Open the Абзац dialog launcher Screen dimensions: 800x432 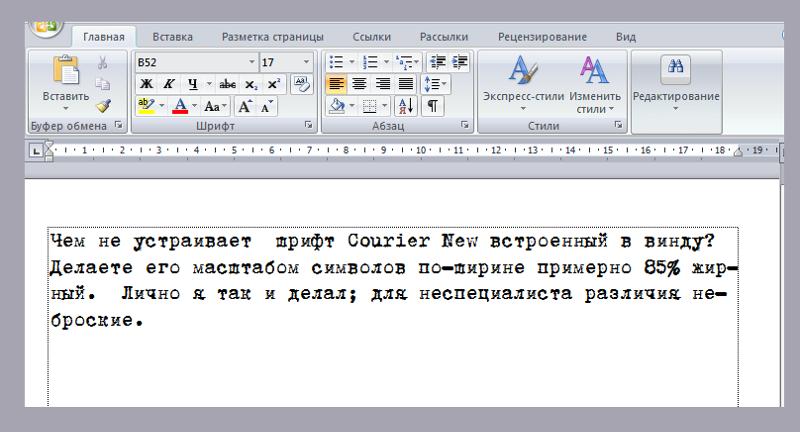click(464, 125)
